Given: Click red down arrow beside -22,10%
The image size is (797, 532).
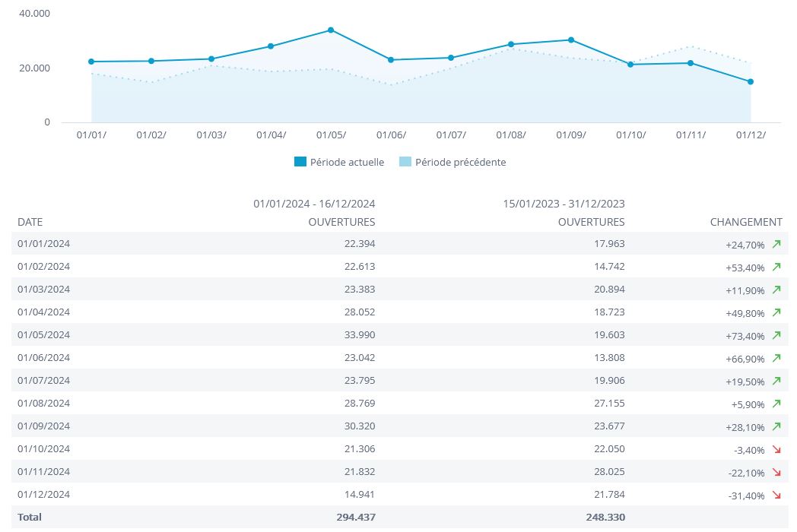Looking at the screenshot, I should [x=776, y=472].
